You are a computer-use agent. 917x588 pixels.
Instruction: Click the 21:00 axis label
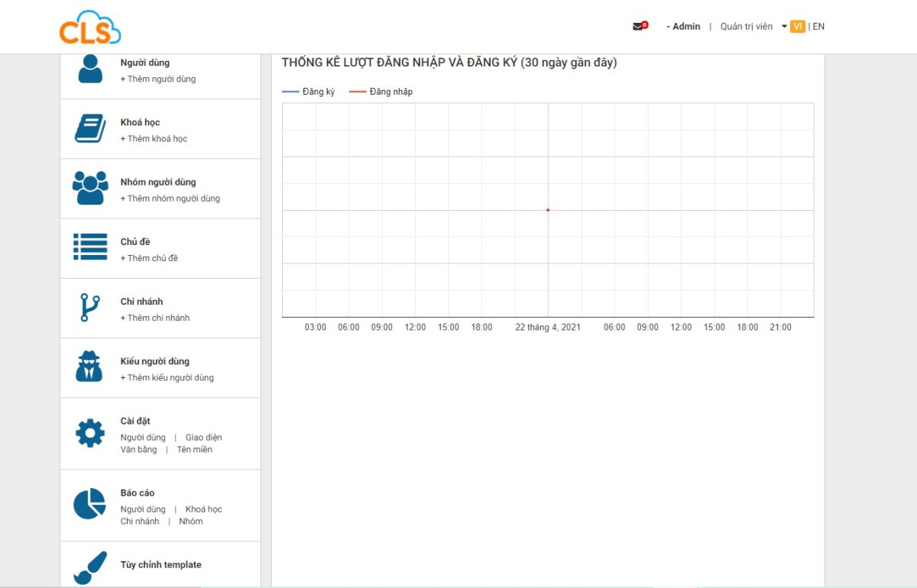[x=781, y=327]
